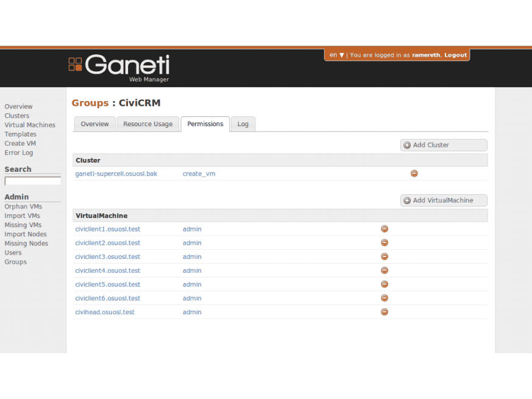The image size is (532, 399).
Task: Open Virtual Machines in the sidebar
Action: coord(30,125)
